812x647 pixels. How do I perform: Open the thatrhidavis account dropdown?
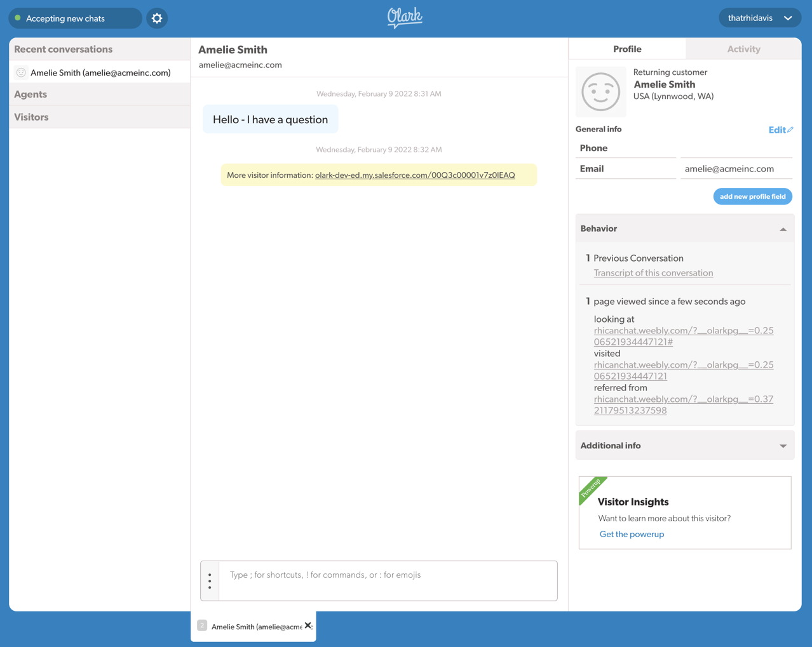[760, 18]
